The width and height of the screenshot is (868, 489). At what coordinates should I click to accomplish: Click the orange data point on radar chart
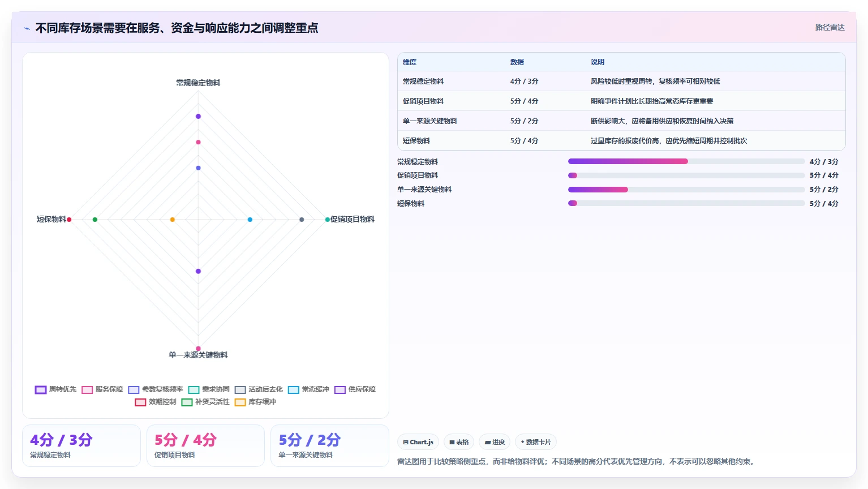pos(173,220)
